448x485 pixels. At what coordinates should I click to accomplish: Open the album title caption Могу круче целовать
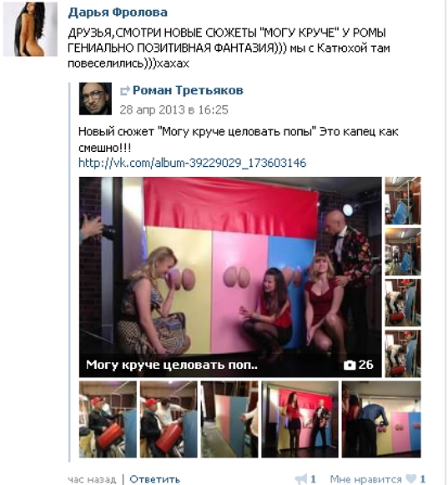pos(172,365)
